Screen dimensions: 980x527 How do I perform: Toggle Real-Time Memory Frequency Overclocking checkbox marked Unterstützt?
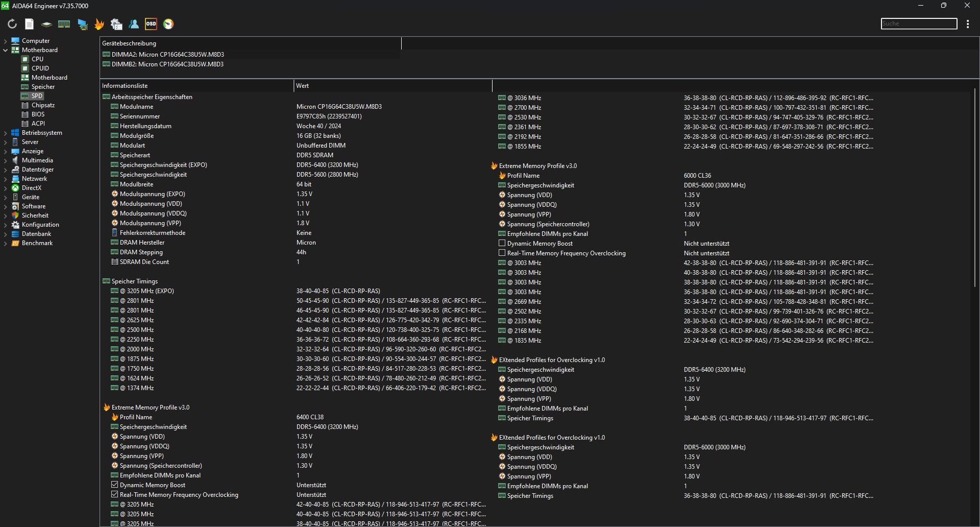click(x=115, y=495)
